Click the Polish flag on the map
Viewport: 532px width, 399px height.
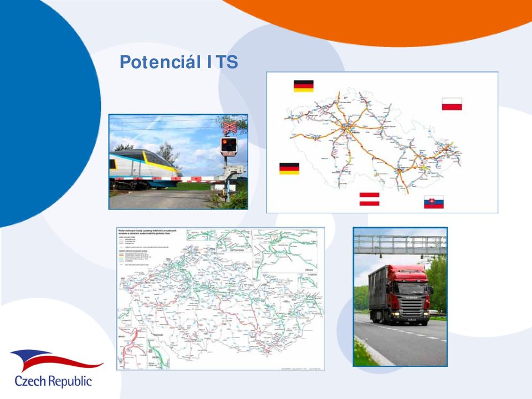pos(452,104)
